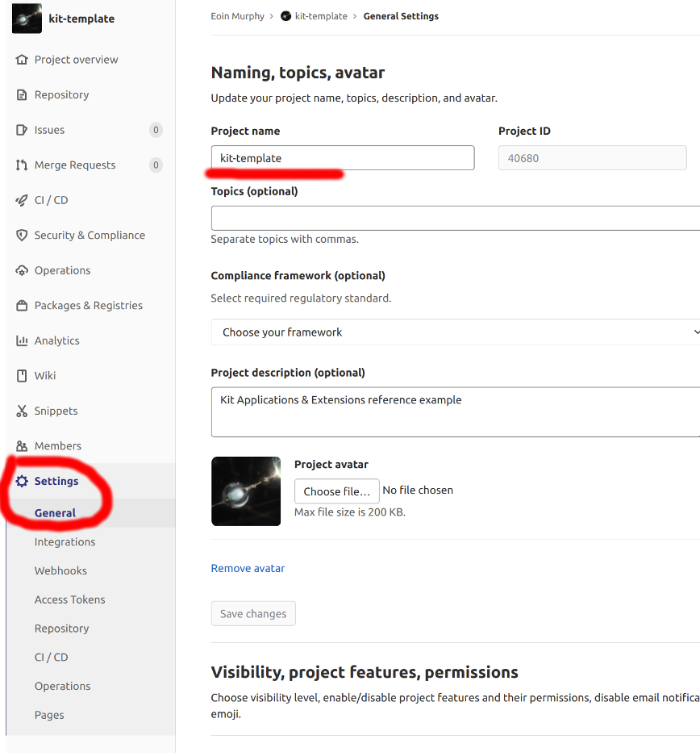This screenshot has width=700, height=756.
Task: Open the Compliance framework dropdown
Action: point(456,332)
